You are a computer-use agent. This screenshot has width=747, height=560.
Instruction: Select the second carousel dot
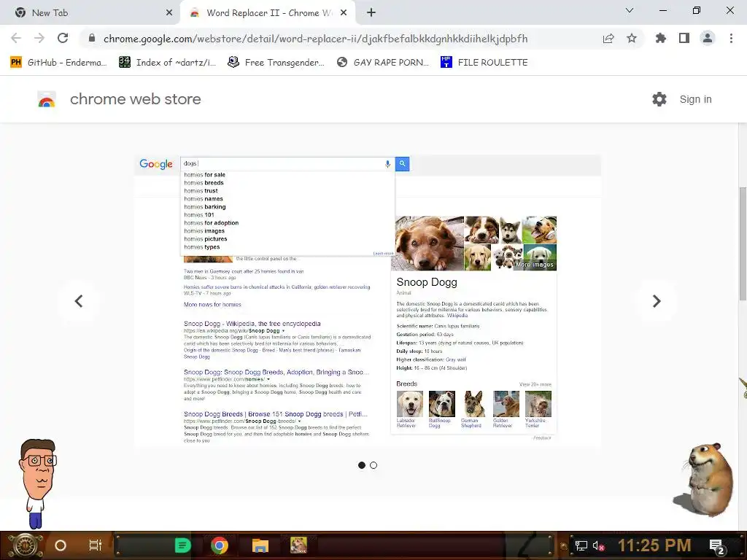373,465
